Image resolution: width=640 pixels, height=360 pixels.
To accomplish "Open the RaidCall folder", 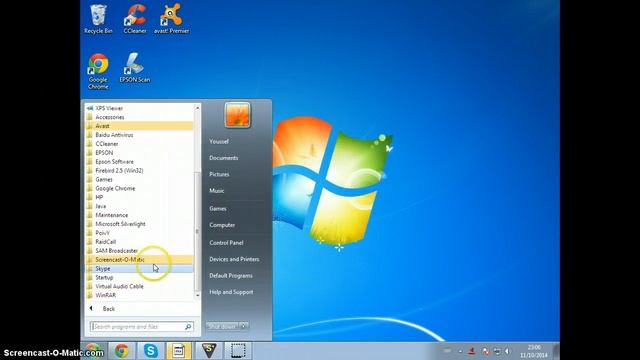I will 139,242.
